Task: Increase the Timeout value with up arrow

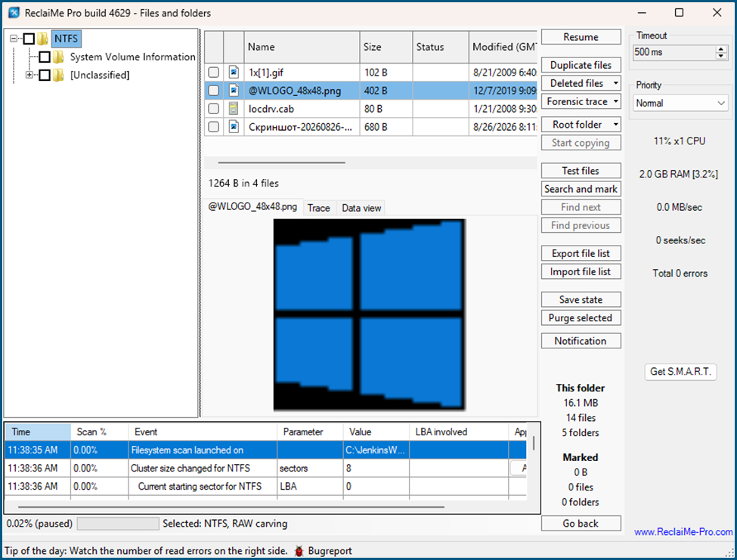Action: tap(721, 48)
